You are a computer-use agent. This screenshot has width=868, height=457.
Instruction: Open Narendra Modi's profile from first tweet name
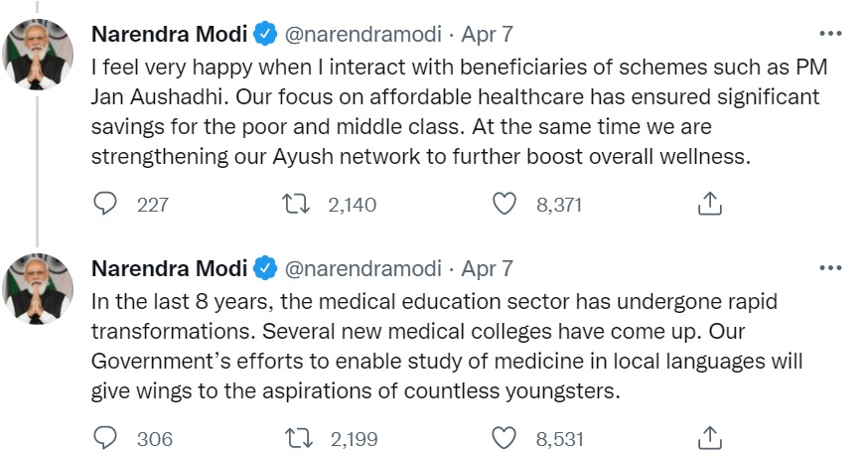pyautogui.click(x=168, y=35)
